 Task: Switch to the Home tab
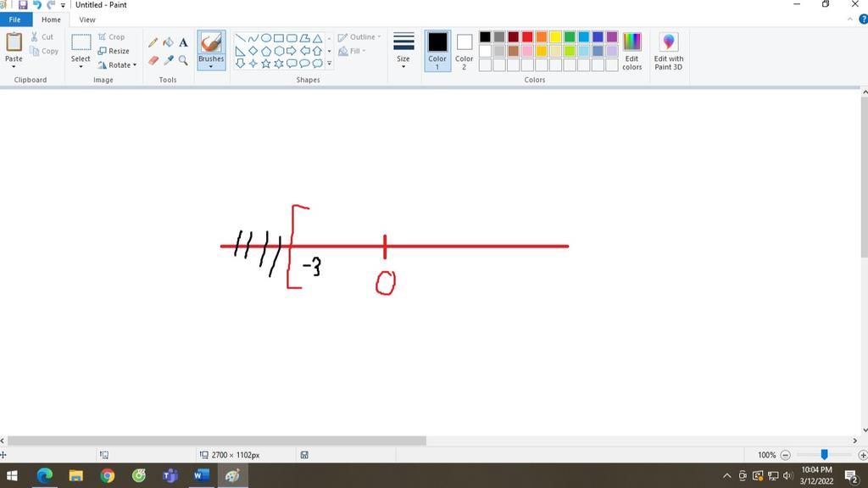(x=51, y=19)
